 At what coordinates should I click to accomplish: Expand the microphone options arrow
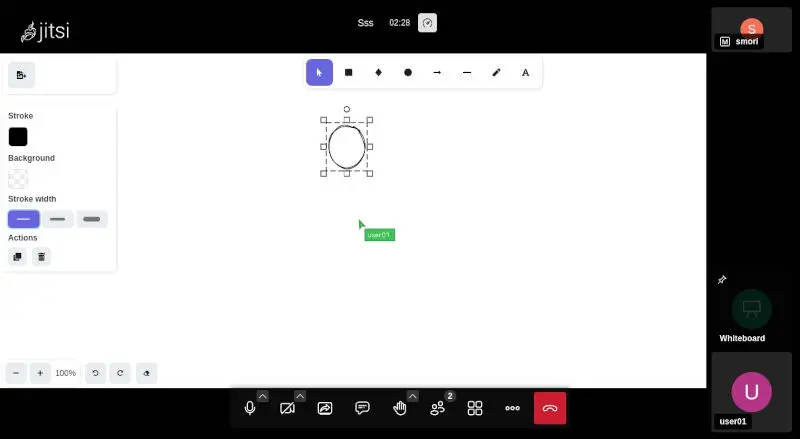(x=262, y=396)
